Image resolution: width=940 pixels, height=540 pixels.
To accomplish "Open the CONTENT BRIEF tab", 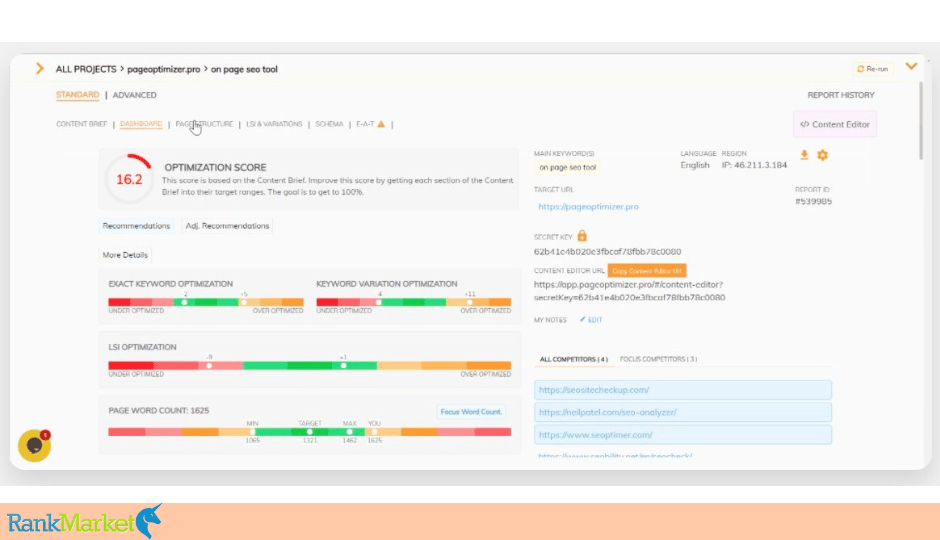I will pos(82,124).
